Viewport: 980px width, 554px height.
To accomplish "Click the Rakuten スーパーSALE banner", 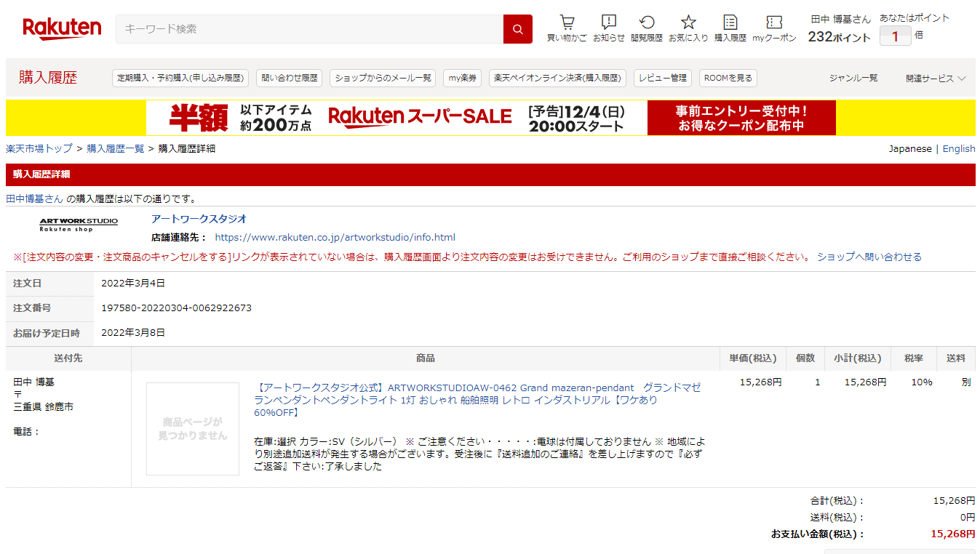I will (x=490, y=118).
